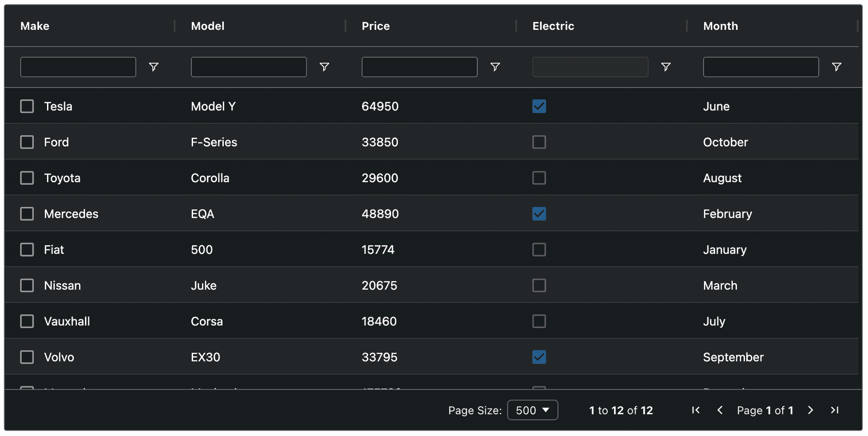Viewport: 868px width, 436px height.
Task: Toggle the Electric checkbox for Nissan Juke
Action: 539,286
